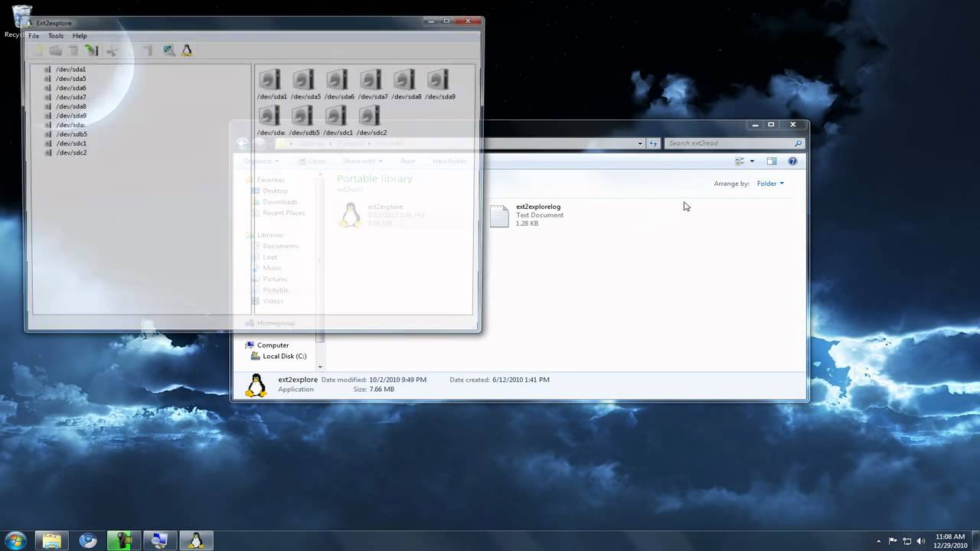Click the Action Center flag tray icon
The image size is (980, 551).
pos(893,541)
